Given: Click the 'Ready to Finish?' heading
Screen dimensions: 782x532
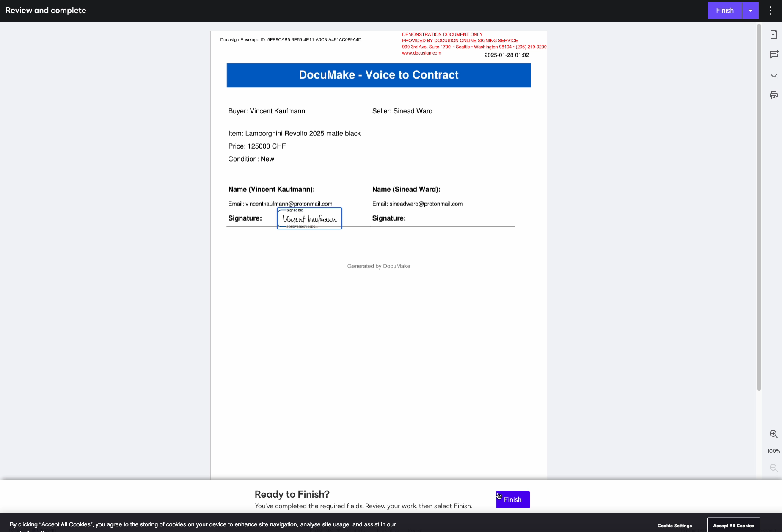Looking at the screenshot, I should tap(292, 494).
